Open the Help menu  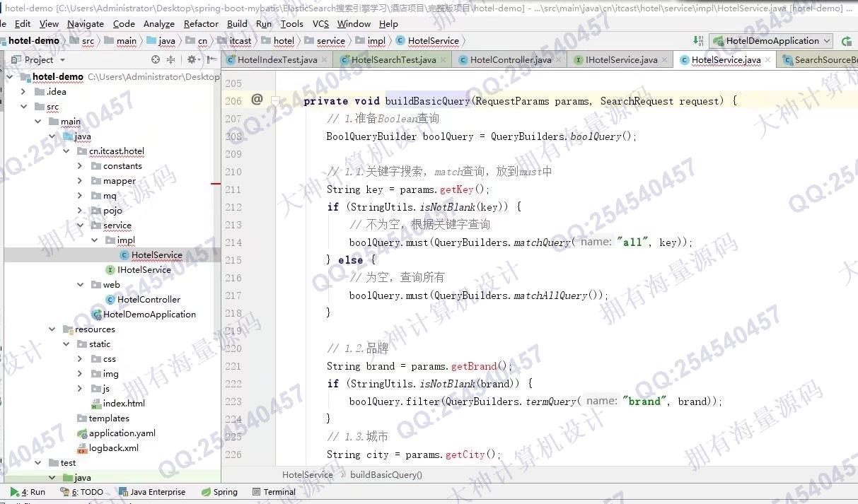(388, 23)
